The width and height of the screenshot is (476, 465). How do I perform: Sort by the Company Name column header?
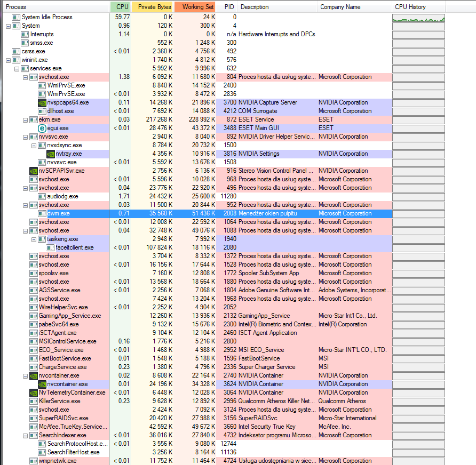tap(354, 7)
